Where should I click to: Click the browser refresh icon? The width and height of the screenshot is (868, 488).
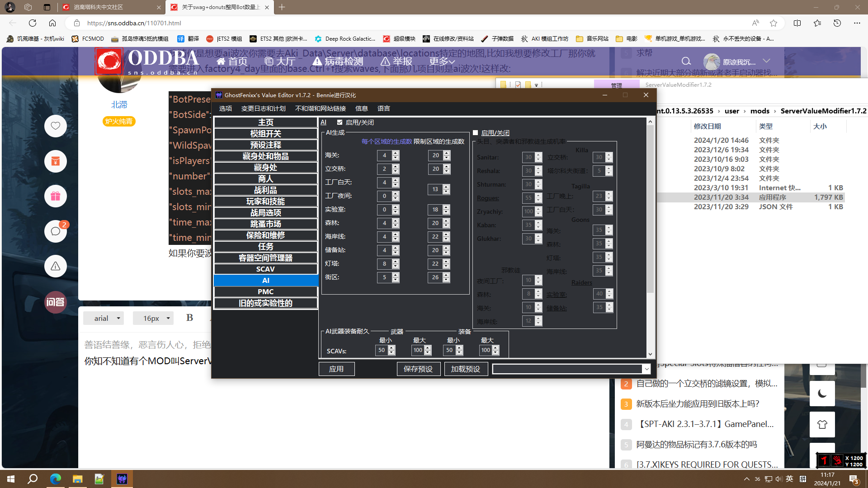click(33, 23)
